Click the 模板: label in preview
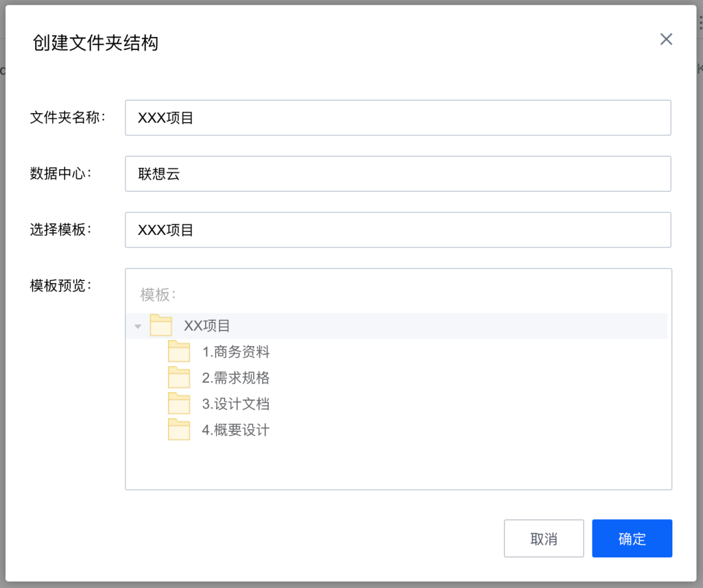Screen dimensions: 703x588 (158, 295)
